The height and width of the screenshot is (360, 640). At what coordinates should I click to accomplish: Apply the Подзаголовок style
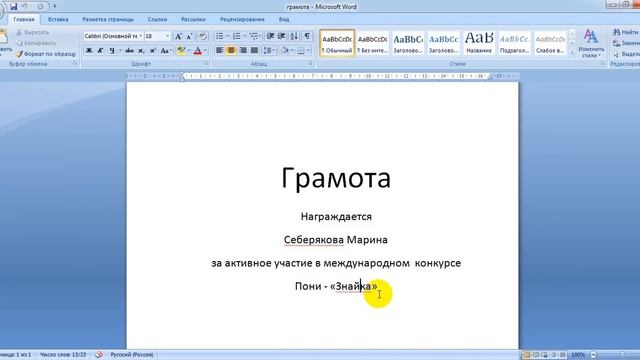click(514, 43)
